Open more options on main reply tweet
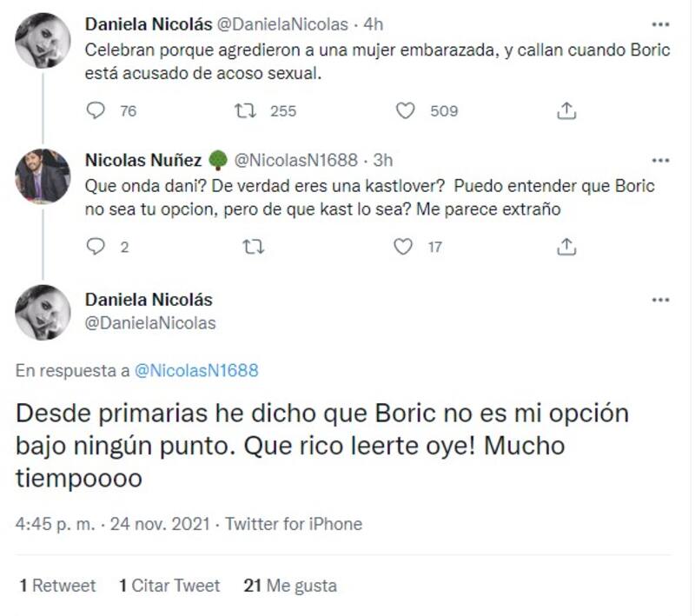The height and width of the screenshot is (616, 695). click(661, 300)
